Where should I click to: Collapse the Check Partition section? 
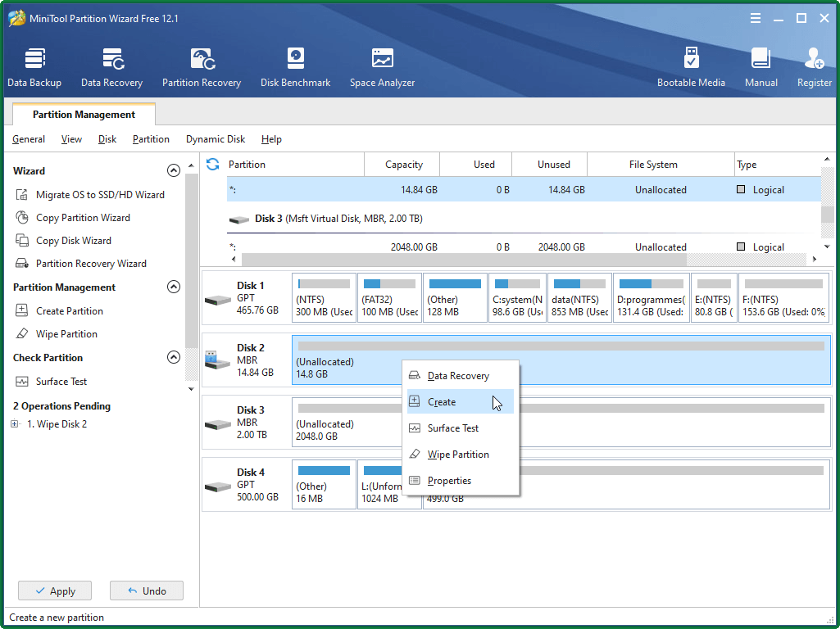174,357
